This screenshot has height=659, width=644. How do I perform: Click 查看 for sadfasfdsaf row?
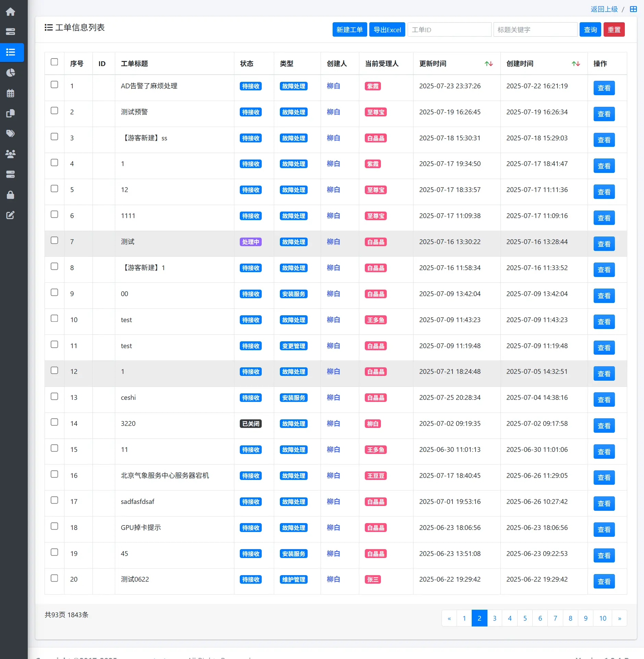[604, 504]
